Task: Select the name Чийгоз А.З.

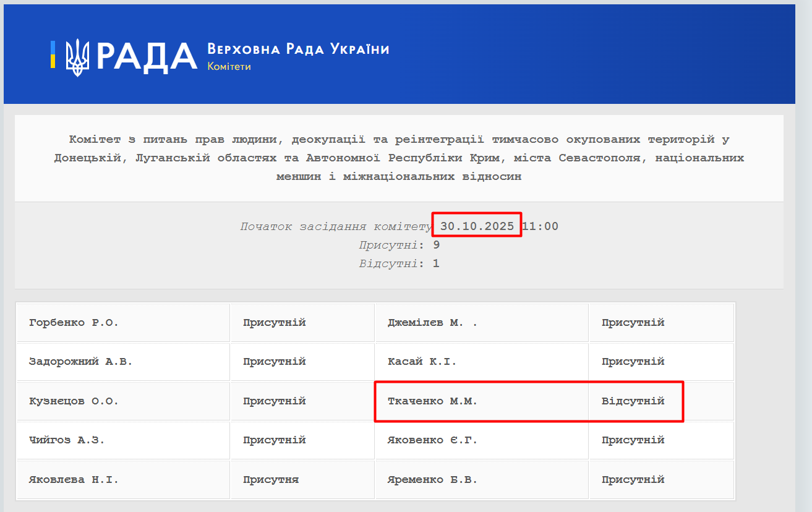Action: click(67, 440)
